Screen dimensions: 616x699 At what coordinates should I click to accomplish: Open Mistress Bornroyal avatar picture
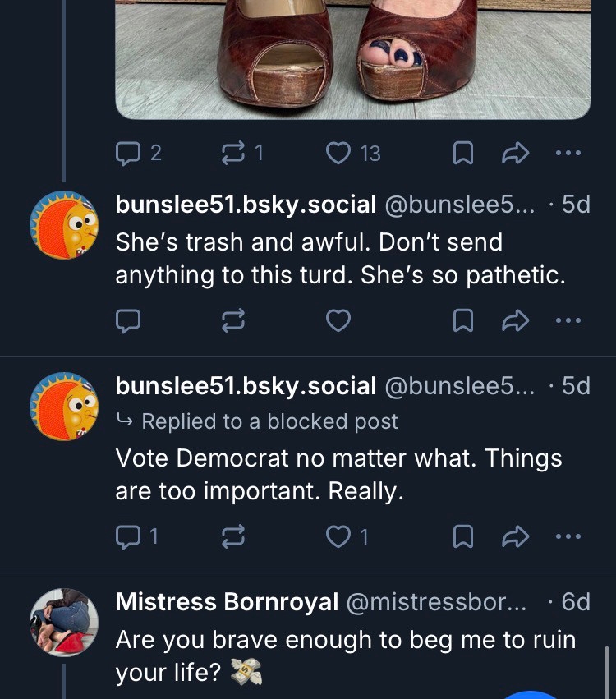(x=63, y=622)
